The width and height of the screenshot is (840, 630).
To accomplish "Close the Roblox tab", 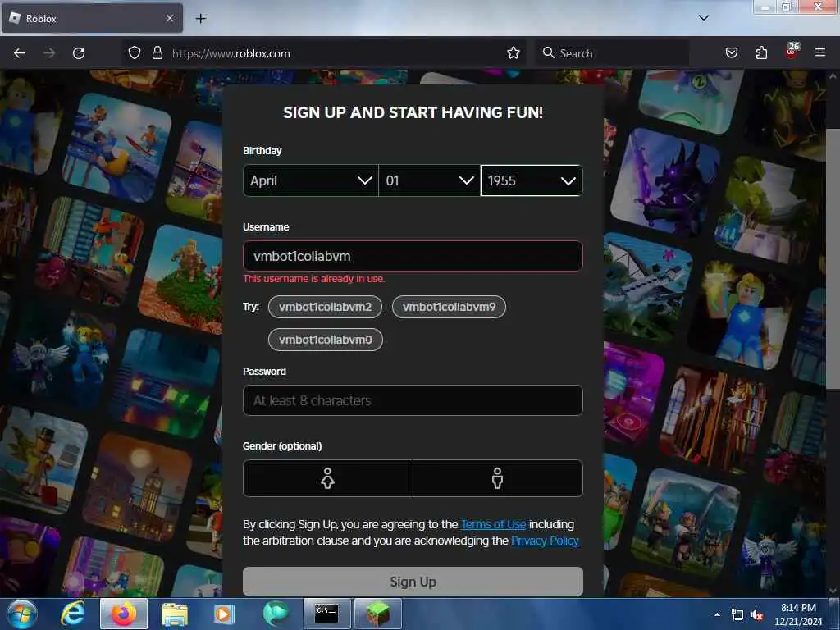I will click(x=170, y=18).
